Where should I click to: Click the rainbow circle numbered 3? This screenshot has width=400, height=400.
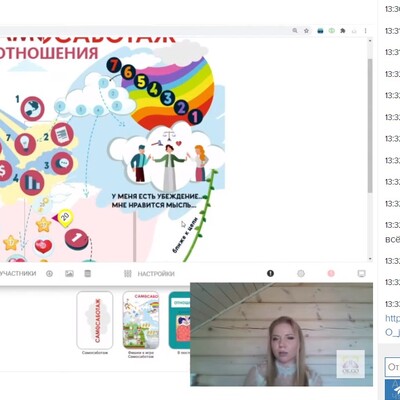168,98
